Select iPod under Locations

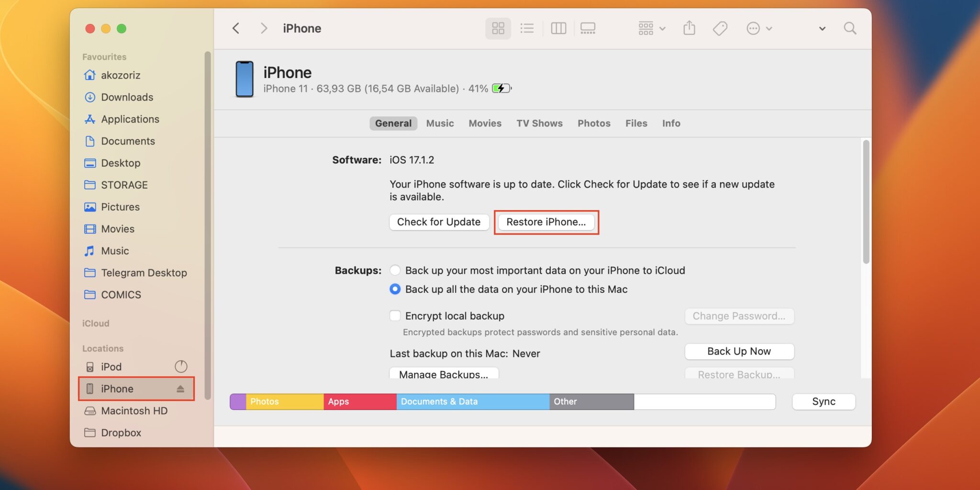pos(111,367)
